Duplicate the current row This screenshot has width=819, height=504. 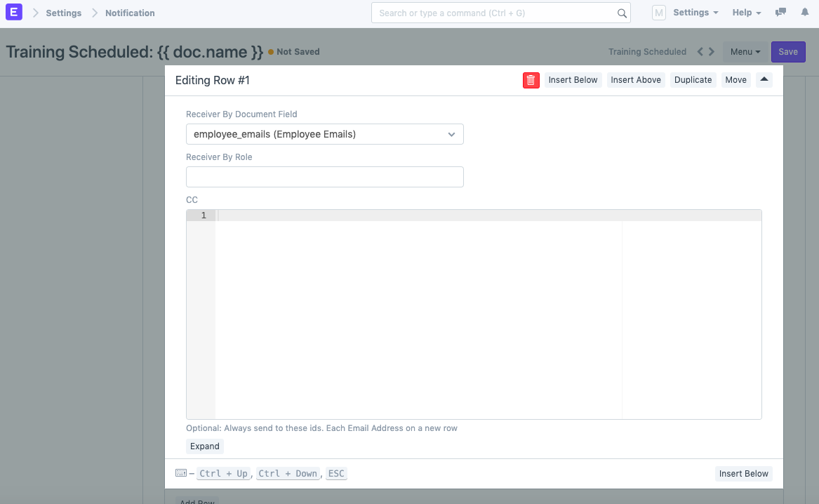pos(693,80)
